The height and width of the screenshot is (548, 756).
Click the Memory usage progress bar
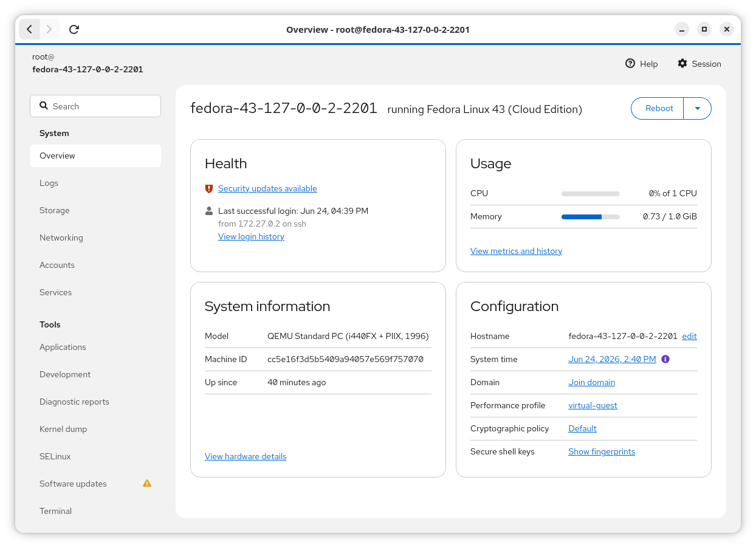tap(591, 216)
